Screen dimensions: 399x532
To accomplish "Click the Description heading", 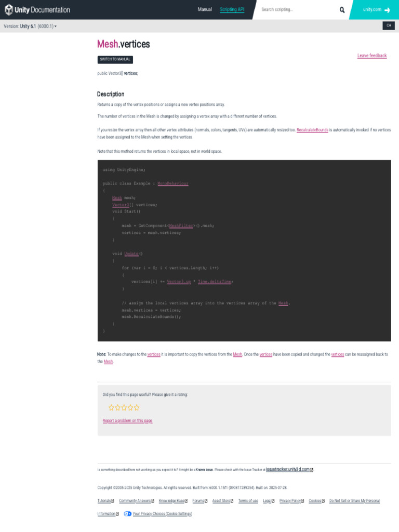I will tap(111, 95).
